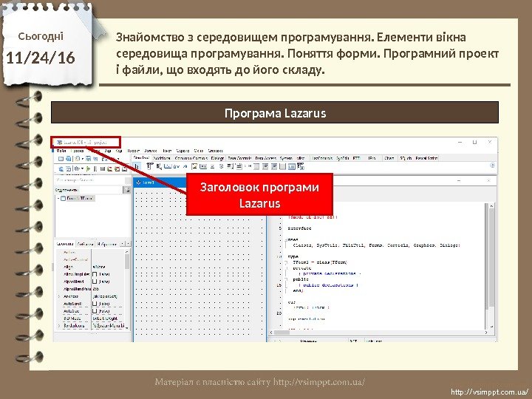
Task: Pick the TRadioButton component icon
Action: tap(221, 166)
